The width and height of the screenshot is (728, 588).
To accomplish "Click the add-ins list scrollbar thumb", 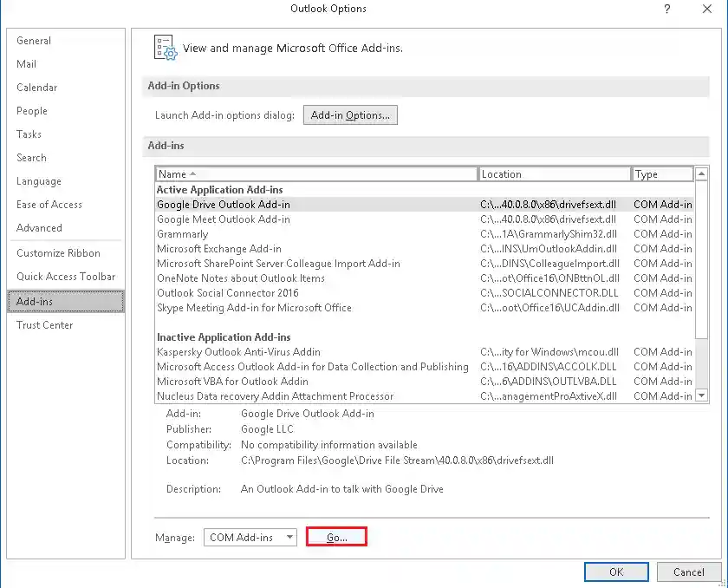I will [x=701, y=260].
